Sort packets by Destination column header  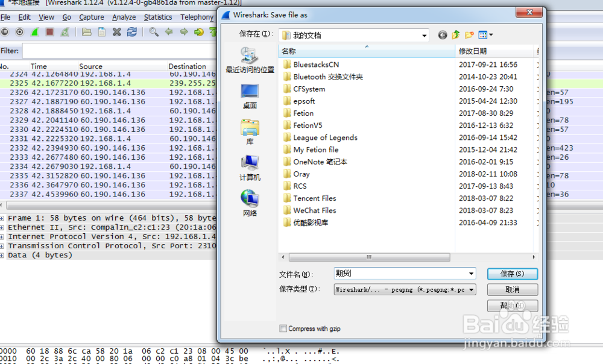pos(192,66)
